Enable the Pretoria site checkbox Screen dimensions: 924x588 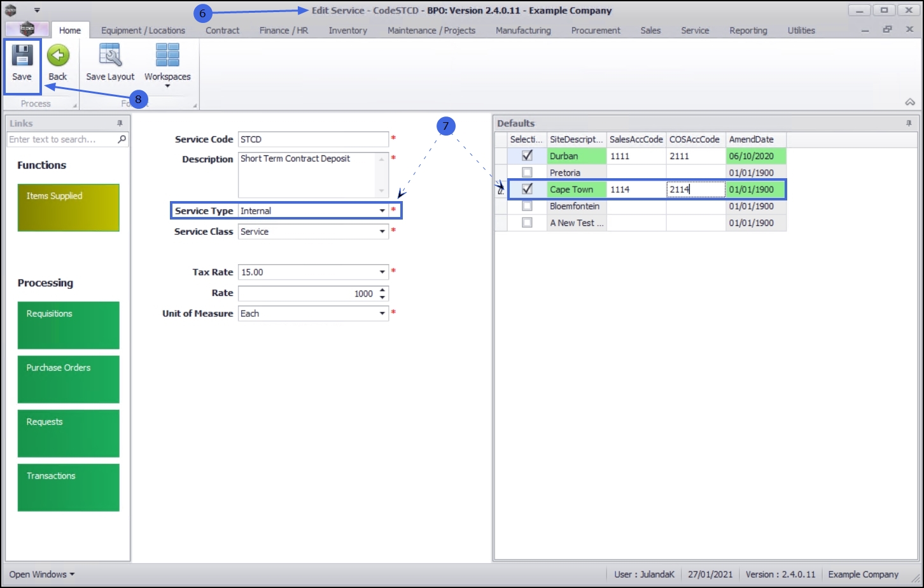[527, 172]
